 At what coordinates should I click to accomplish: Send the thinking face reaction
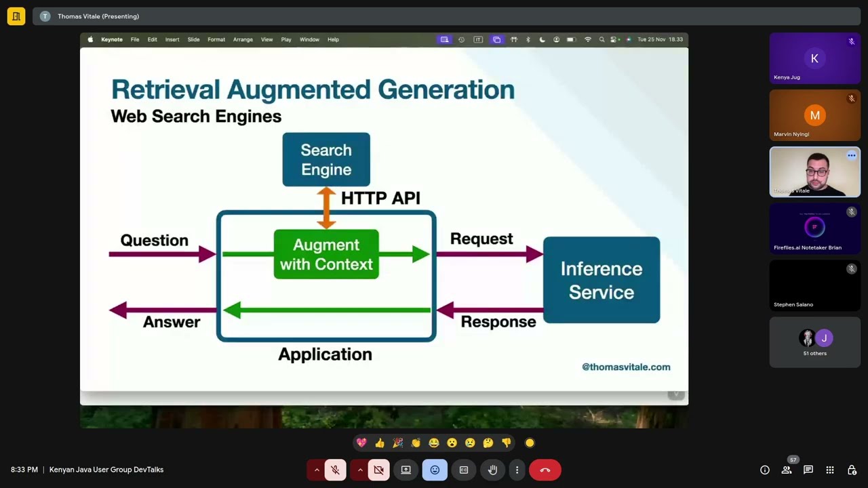click(488, 443)
